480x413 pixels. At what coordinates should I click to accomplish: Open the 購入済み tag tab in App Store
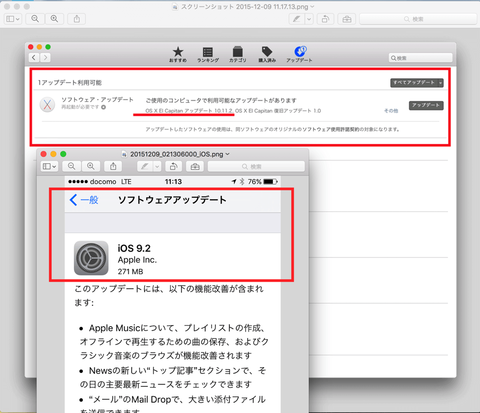click(x=267, y=55)
